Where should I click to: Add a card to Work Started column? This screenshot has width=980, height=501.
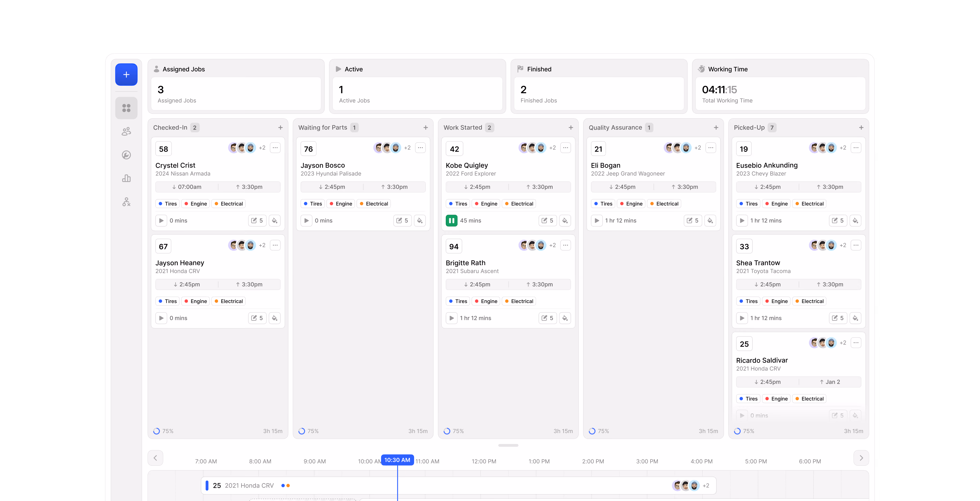pyautogui.click(x=571, y=128)
